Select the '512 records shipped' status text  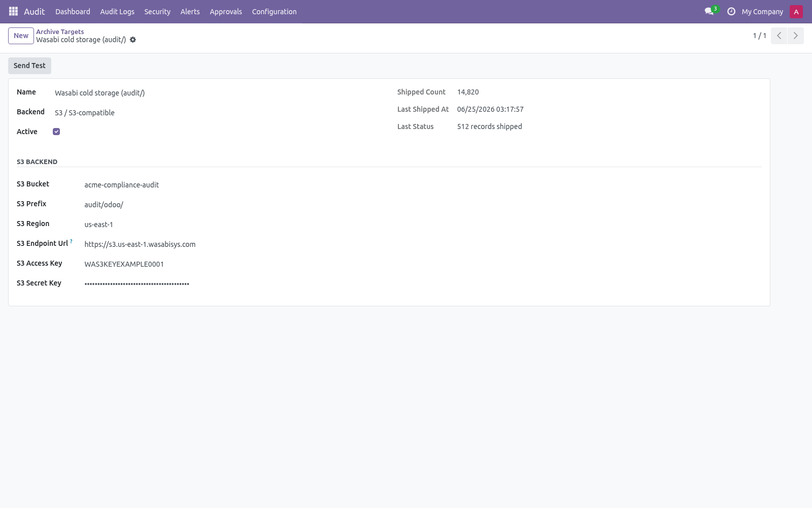pyautogui.click(x=489, y=126)
